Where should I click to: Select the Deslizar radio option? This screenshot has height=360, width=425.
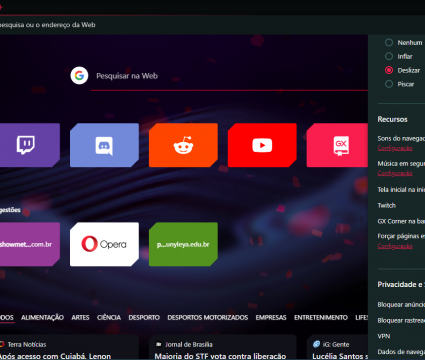tap(389, 70)
